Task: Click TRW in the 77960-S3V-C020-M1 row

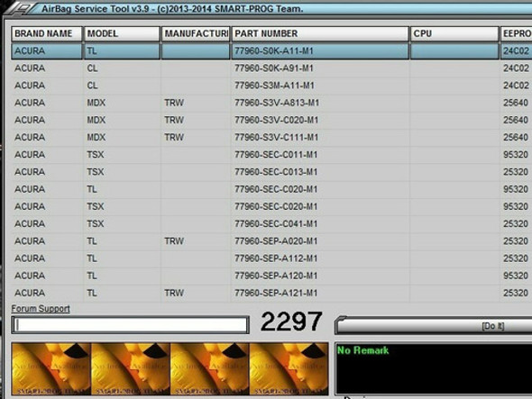Action: pyautogui.click(x=174, y=121)
